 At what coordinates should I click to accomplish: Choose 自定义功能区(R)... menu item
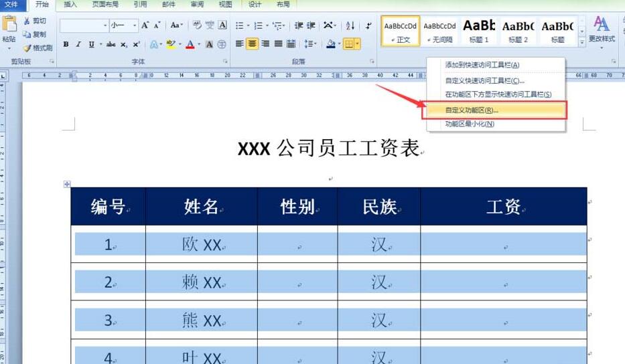(494, 110)
